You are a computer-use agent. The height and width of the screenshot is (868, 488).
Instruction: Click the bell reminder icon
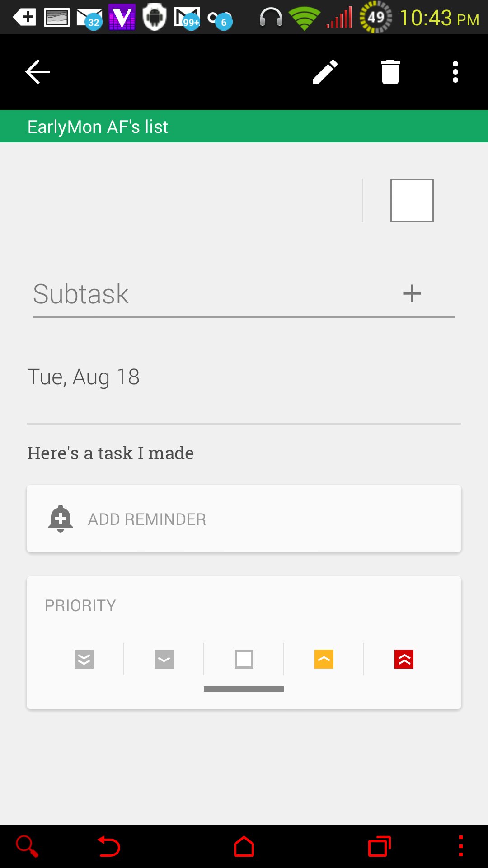coord(61,519)
